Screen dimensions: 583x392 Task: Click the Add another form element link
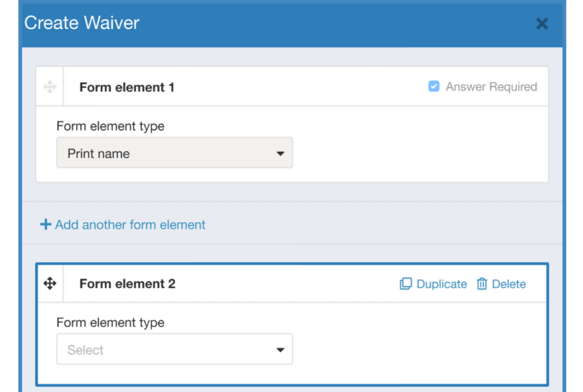pos(130,225)
